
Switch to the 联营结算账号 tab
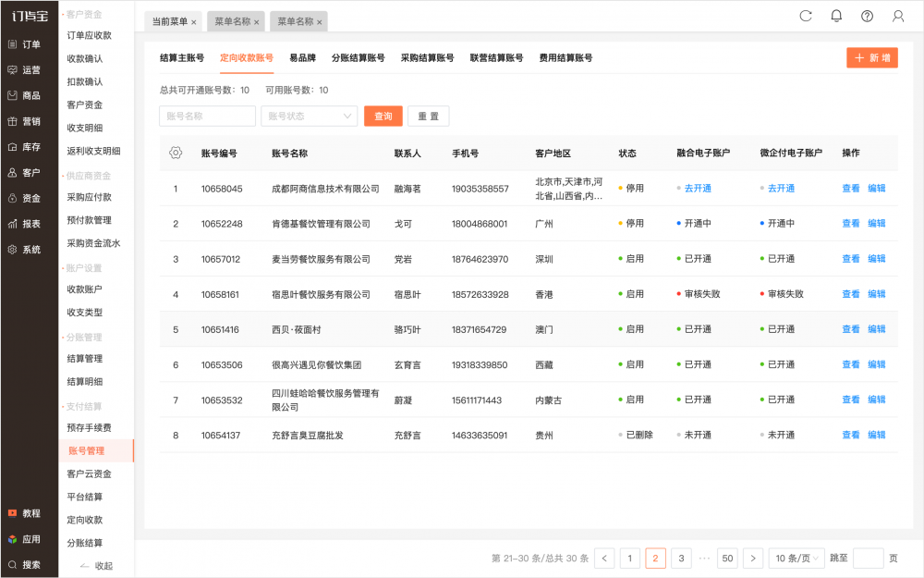497,57
